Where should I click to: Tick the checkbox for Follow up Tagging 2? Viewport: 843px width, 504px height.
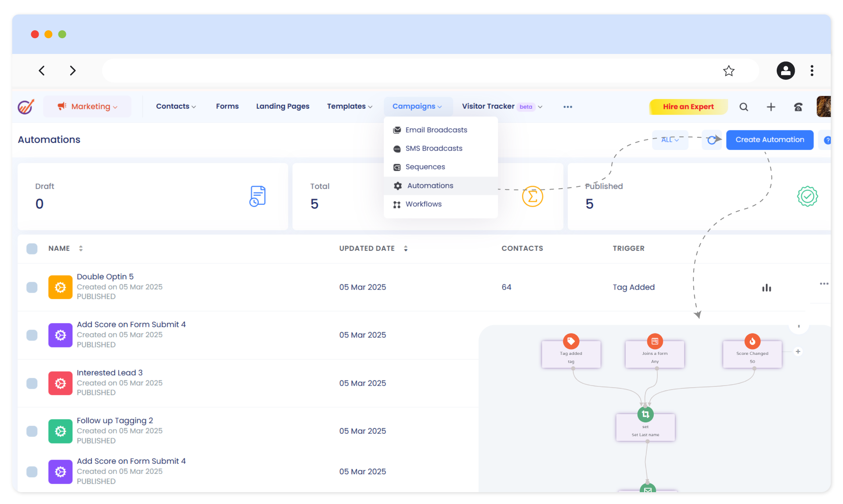pos(32,431)
